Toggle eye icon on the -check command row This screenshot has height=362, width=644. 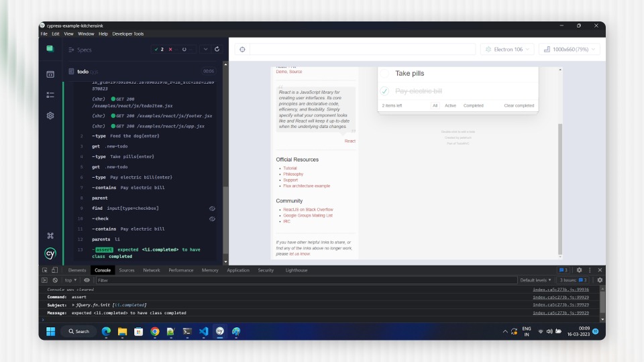pos(212,219)
